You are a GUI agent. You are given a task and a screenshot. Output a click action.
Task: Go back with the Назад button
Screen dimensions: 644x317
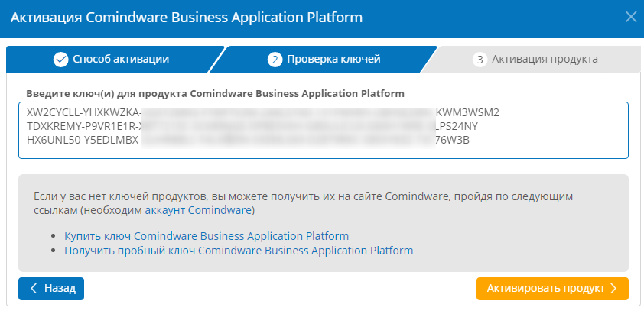click(x=51, y=288)
